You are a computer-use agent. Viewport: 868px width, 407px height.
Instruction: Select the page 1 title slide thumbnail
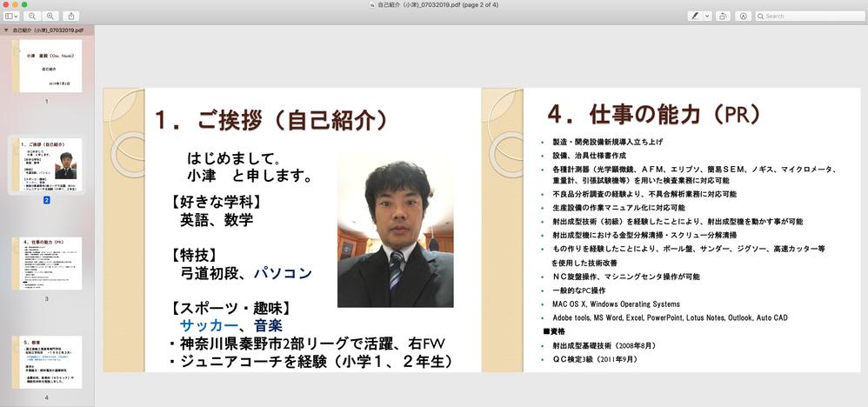click(x=47, y=66)
